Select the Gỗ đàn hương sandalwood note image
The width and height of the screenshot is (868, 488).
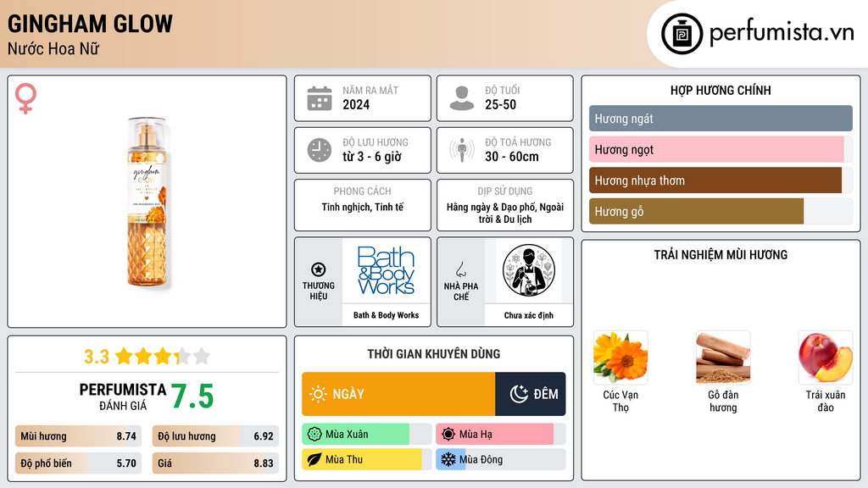click(723, 358)
